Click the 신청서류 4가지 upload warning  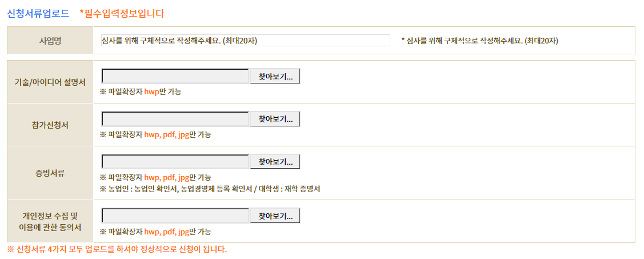pyautogui.click(x=117, y=249)
